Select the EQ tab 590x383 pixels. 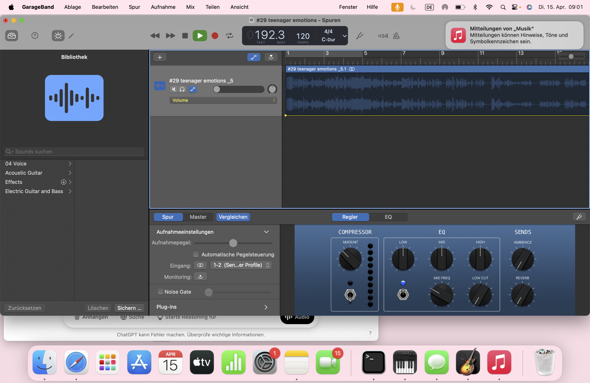pyautogui.click(x=388, y=217)
